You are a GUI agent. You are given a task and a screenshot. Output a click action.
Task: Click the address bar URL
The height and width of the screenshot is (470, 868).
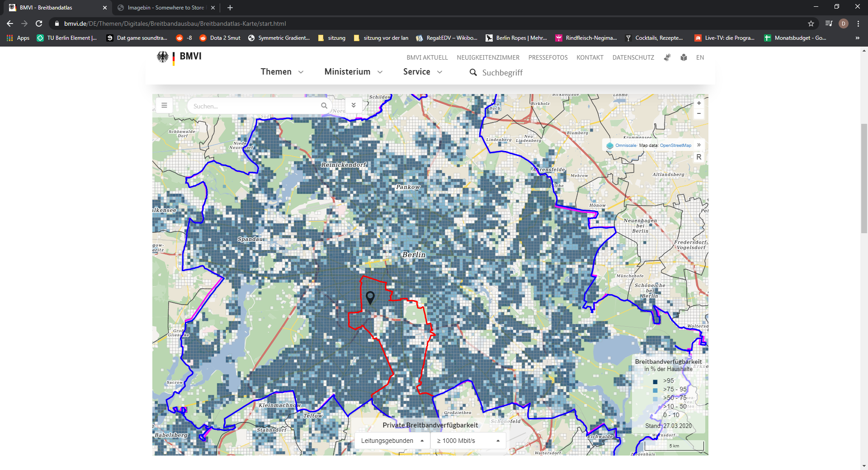tap(175, 23)
